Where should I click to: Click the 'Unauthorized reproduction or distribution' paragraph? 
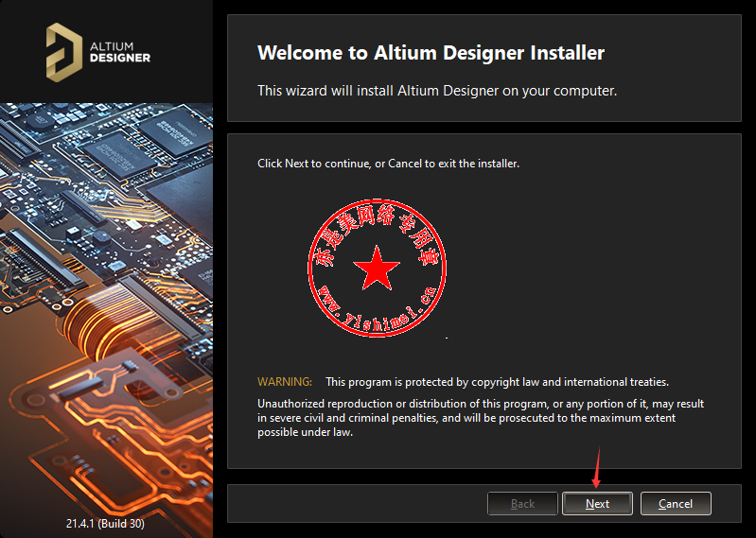pos(481,418)
